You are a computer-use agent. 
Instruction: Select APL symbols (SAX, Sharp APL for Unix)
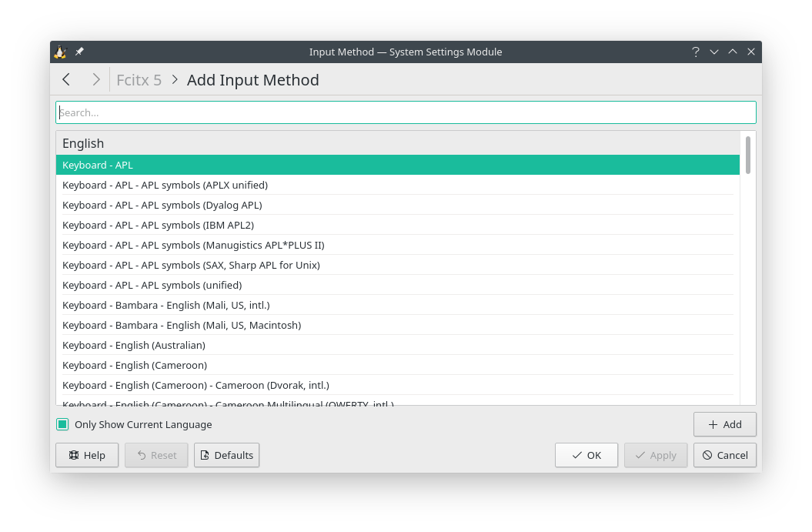[398, 265]
